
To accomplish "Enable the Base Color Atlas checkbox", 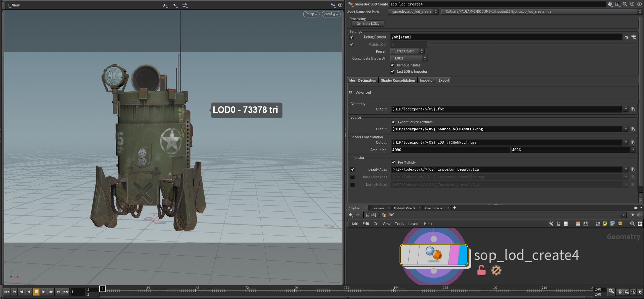I will tap(353, 177).
